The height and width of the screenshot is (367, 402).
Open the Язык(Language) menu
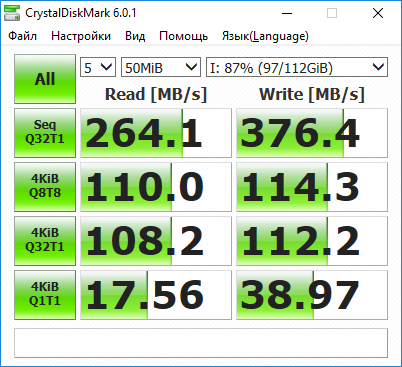(265, 36)
